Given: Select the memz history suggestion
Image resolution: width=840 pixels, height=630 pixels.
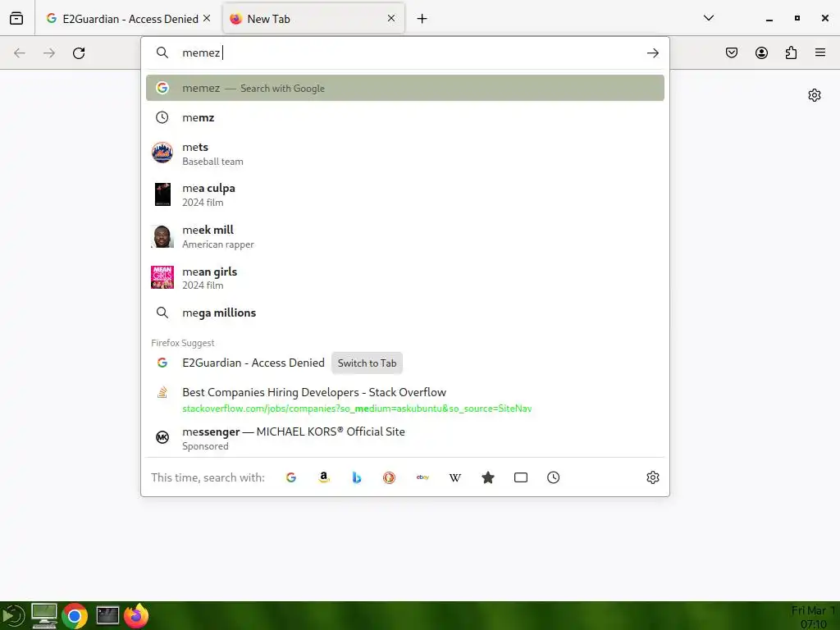Looking at the screenshot, I should click(x=405, y=117).
